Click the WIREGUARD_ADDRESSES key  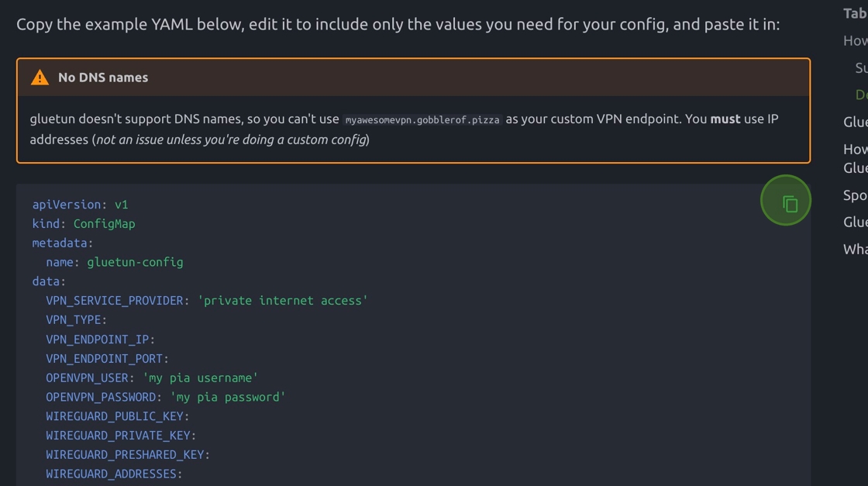pos(111,474)
